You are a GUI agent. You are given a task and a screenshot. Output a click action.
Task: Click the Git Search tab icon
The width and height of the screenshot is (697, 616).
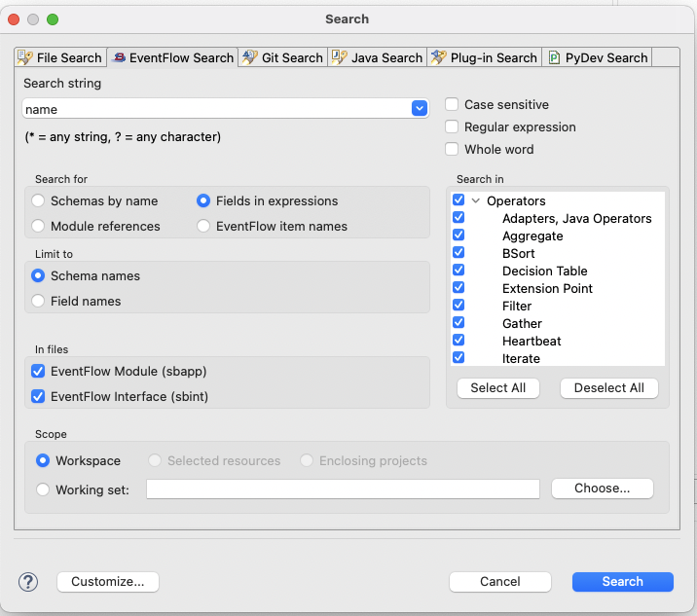tap(250, 58)
